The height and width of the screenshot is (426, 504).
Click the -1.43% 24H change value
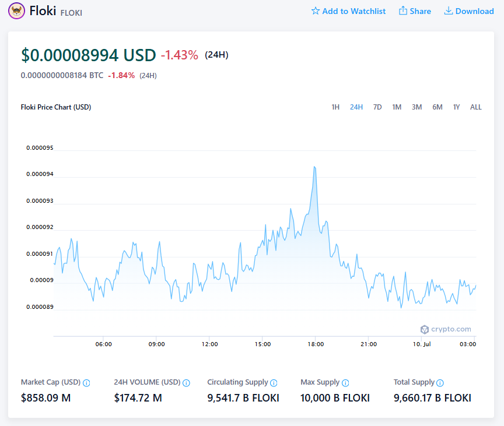179,55
